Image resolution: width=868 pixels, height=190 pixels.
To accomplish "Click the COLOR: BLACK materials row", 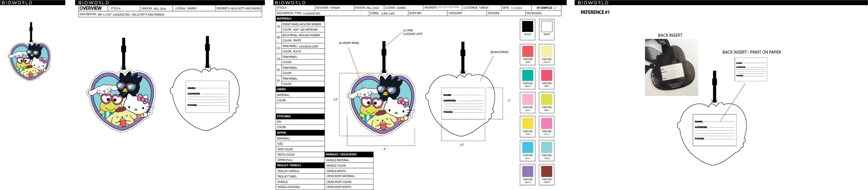I will tap(303, 51).
